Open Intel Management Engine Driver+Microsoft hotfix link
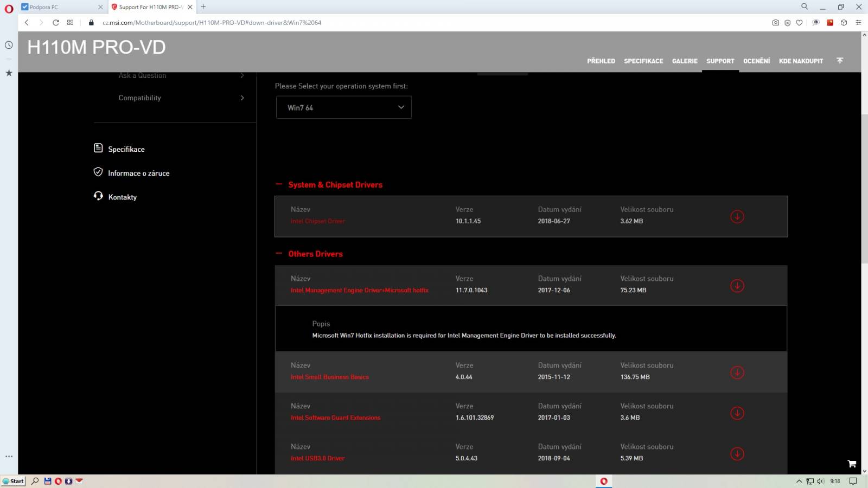This screenshot has height=488, width=868. 359,290
